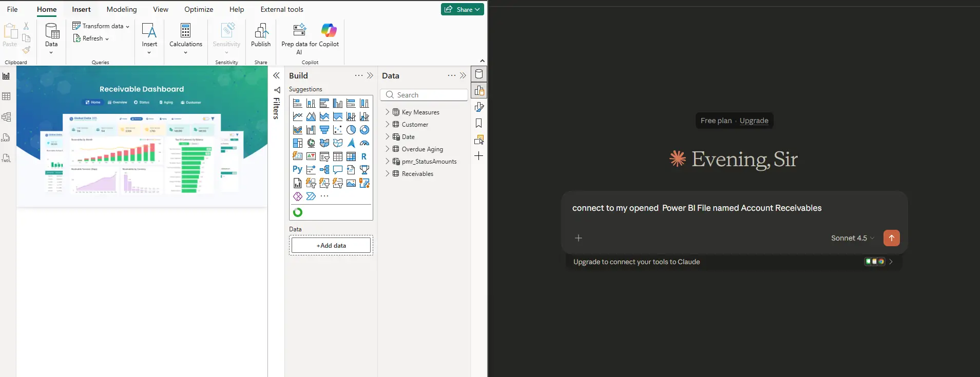Send the message with orange arrow button

click(891, 238)
